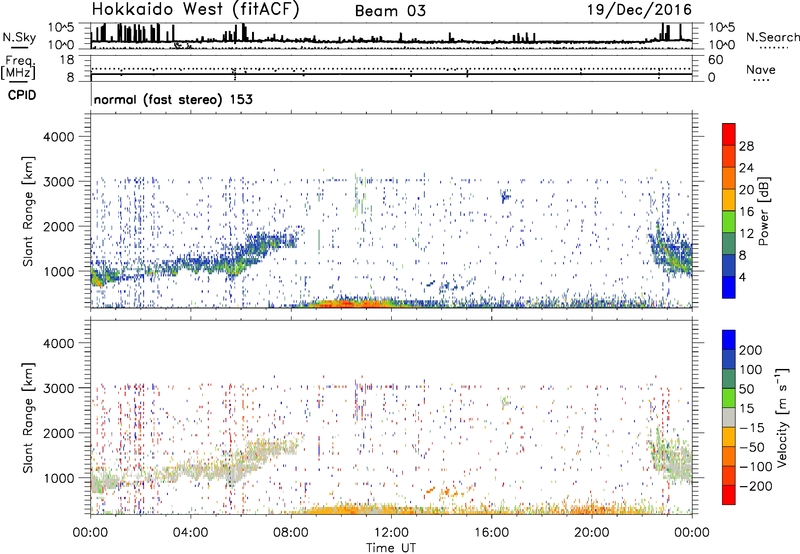Pick light green 12–16 dB power colorbar segment

pyautogui.click(x=729, y=222)
